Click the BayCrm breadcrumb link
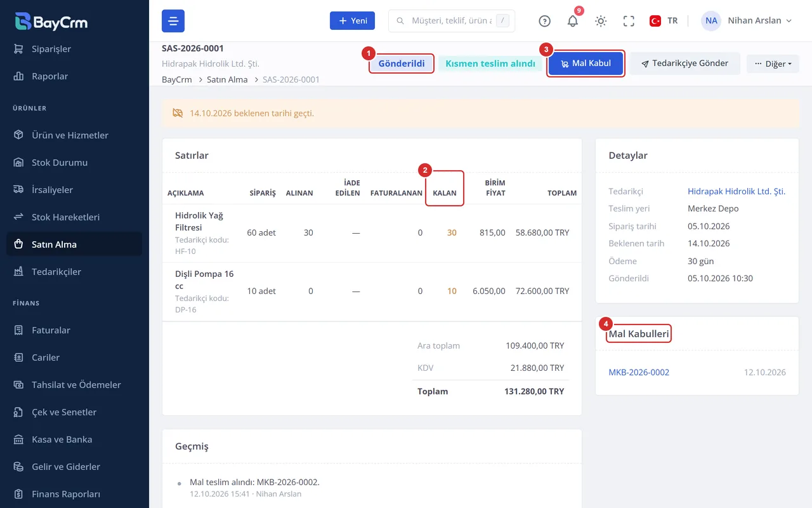The width and height of the screenshot is (812, 508). (x=177, y=80)
